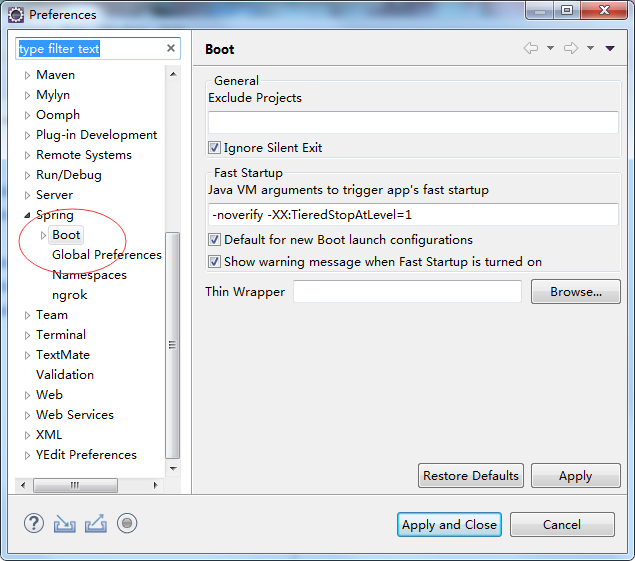Screen dimensions: 635x561
Task: Select Global Preferences under Spring
Action: [107, 255]
